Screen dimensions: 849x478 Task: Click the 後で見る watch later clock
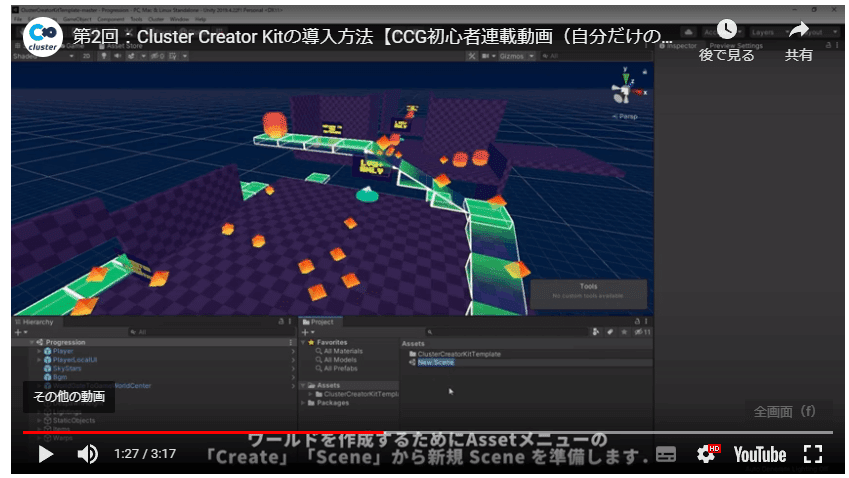point(726,29)
